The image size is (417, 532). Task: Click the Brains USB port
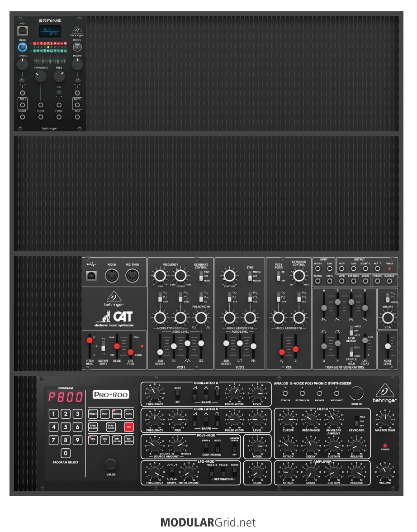22,31
